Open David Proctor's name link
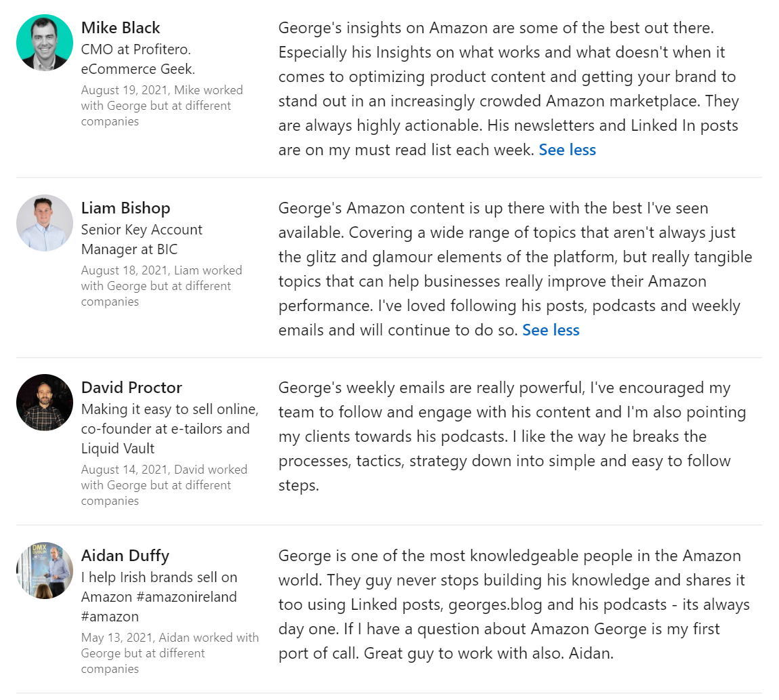 point(131,388)
